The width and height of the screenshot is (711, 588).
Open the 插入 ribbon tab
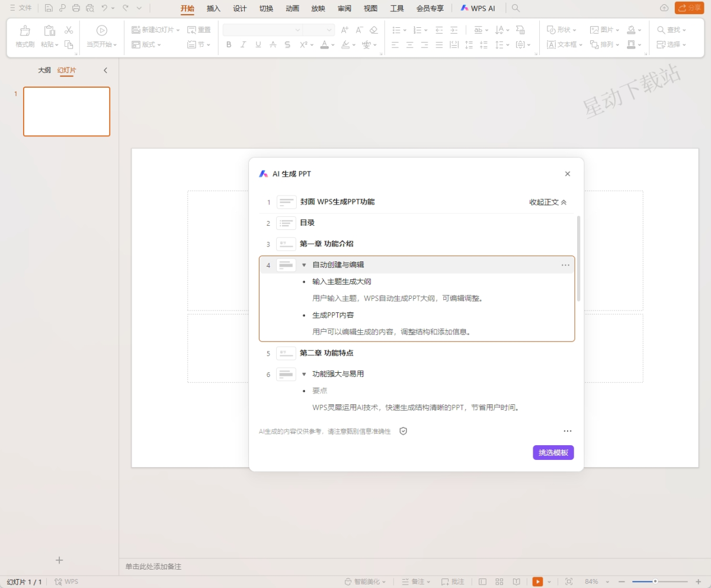(213, 8)
